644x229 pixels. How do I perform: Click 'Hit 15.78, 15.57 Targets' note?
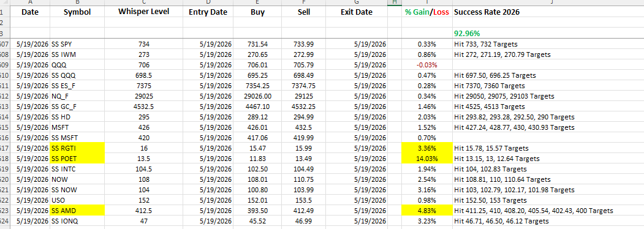491,148
